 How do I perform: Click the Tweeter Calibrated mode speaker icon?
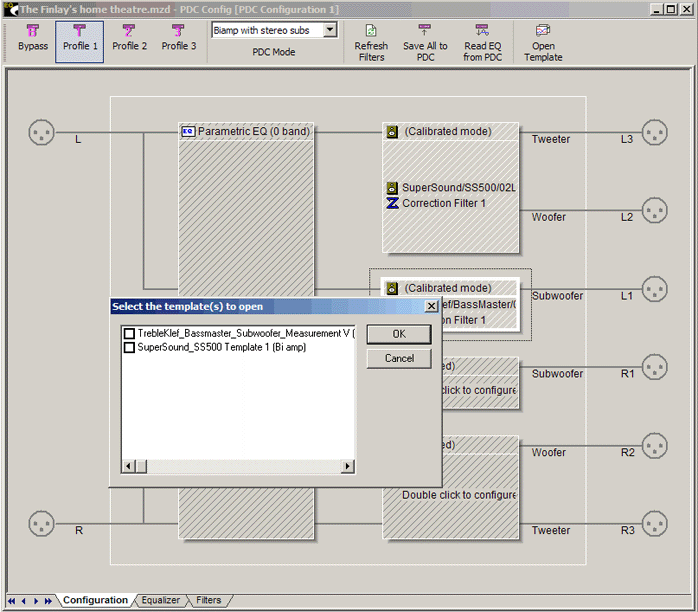392,131
